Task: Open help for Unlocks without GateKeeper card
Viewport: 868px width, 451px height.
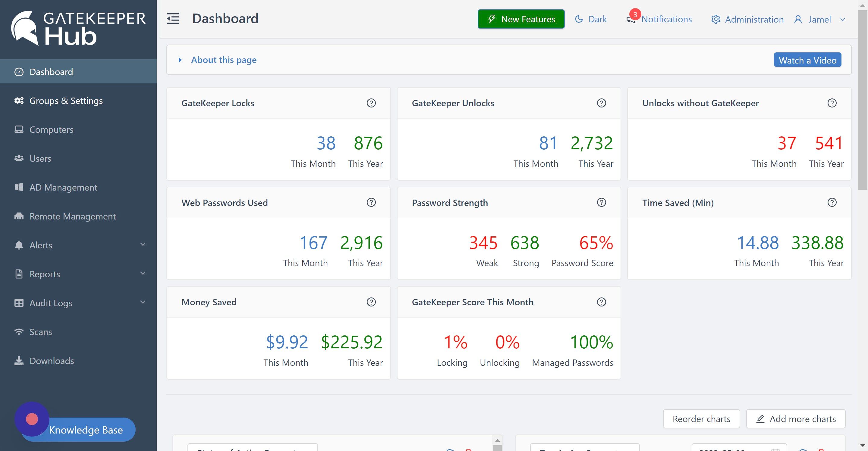Action: 832,103
